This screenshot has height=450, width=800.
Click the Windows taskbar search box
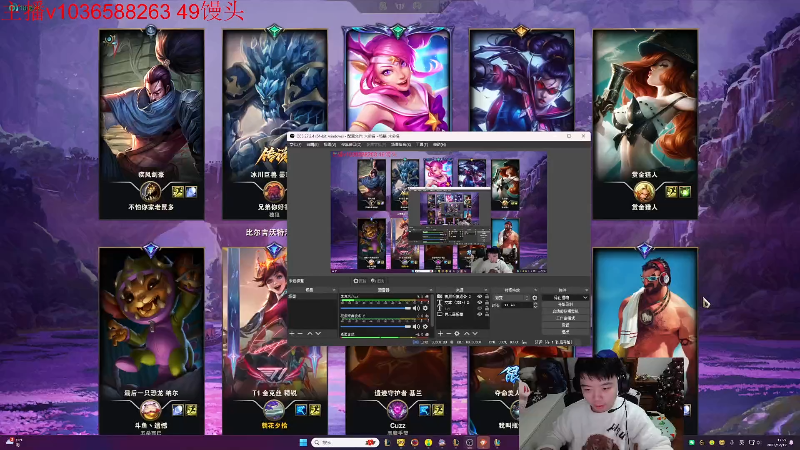click(345, 442)
